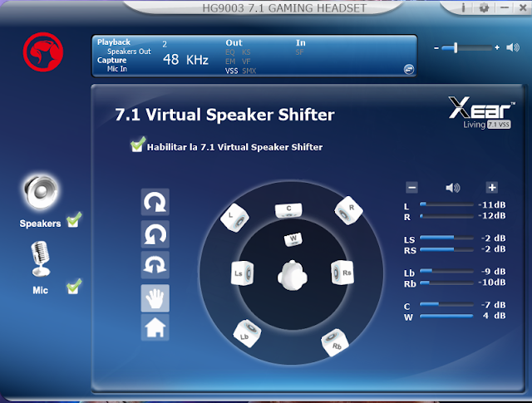Click the master volume minus sign
This screenshot has height=403, width=532.
436,48
